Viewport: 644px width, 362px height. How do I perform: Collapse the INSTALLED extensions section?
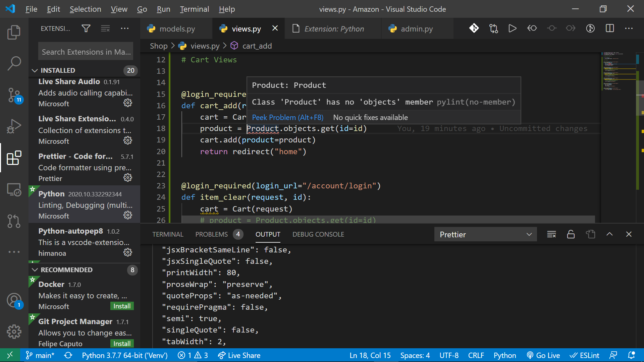click(x=35, y=70)
